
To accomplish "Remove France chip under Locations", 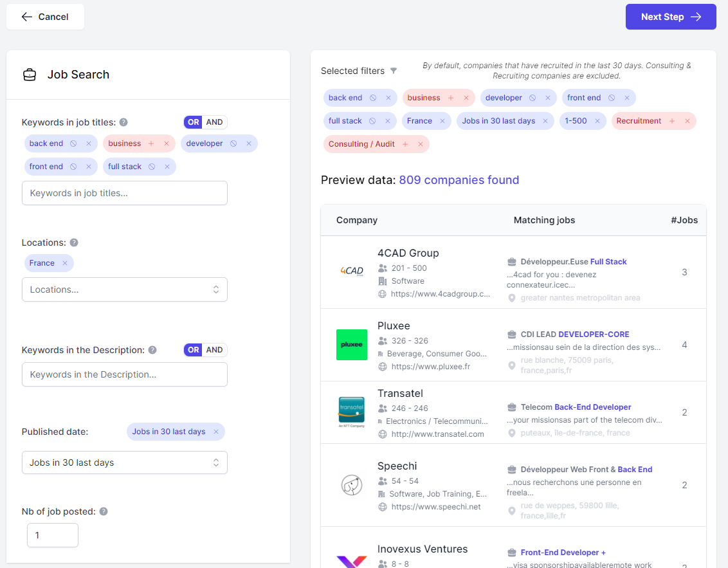I will [65, 263].
